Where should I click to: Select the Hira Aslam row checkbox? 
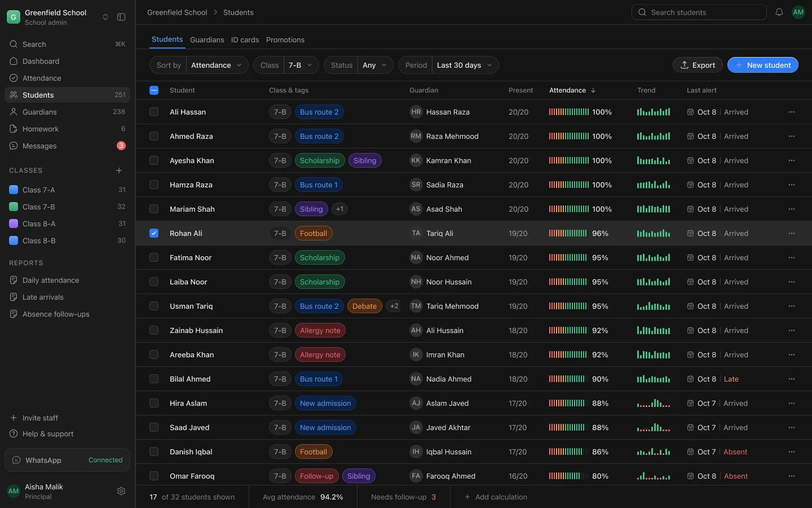(x=154, y=403)
